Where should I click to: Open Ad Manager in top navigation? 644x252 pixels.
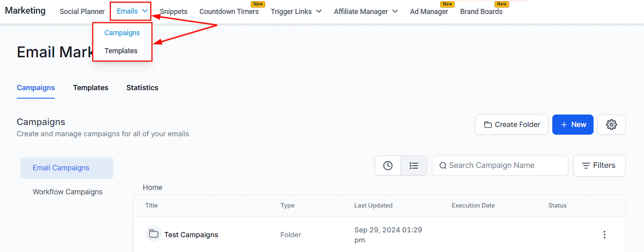point(429,12)
